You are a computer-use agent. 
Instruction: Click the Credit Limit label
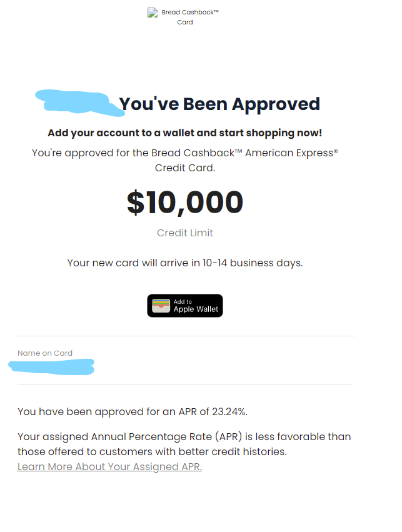tap(185, 233)
